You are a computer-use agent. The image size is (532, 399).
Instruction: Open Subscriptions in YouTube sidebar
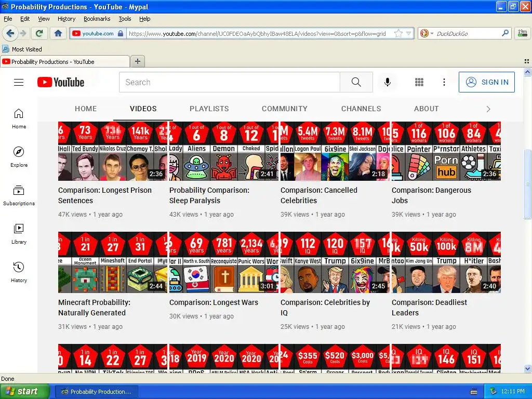pos(19,195)
